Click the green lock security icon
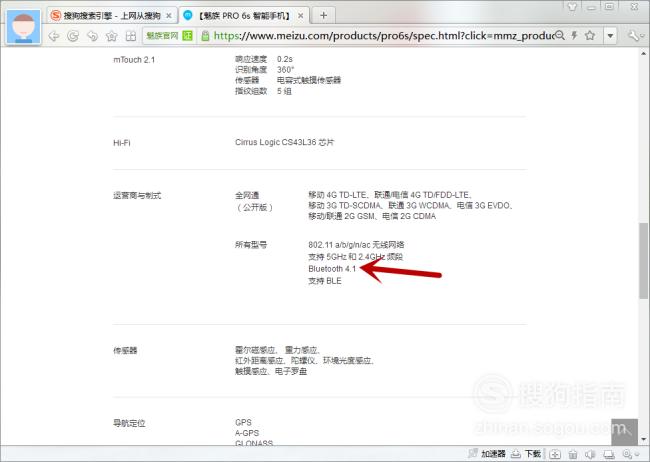The height and width of the screenshot is (462, 650). coord(205,36)
